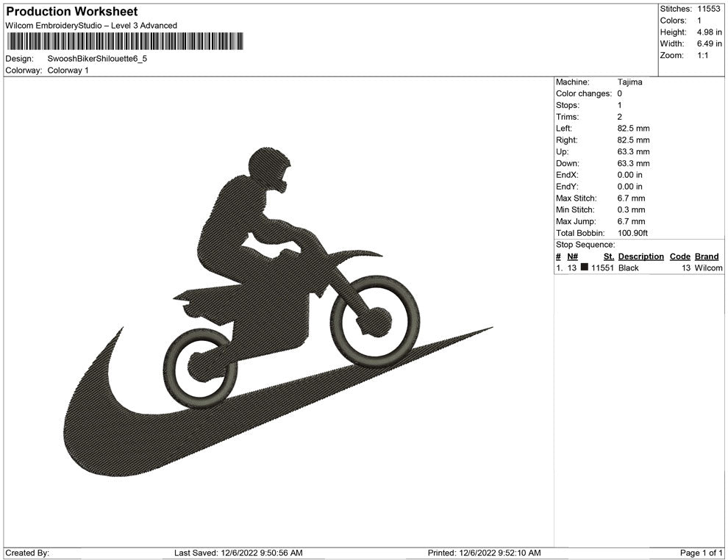Click the 'Last Saved: 12/6/2022 9:50:56 AM' text
Viewport: 728px width, 560px height.
coord(238,553)
